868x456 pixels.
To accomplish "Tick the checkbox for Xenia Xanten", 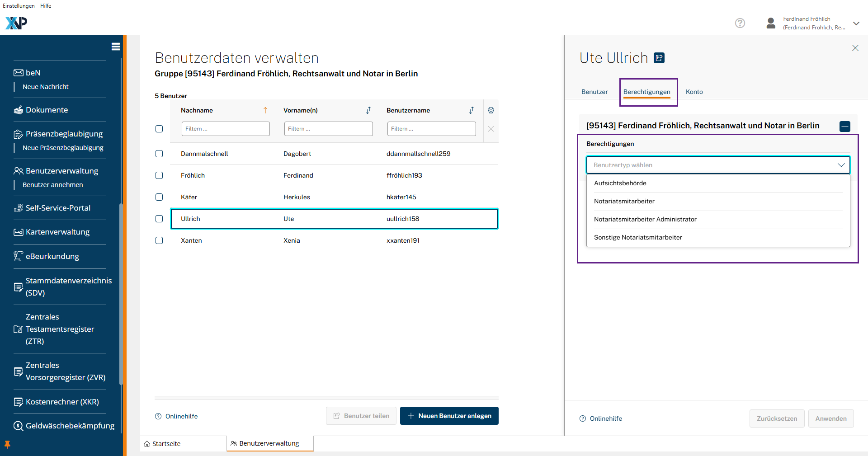I will 159,240.
